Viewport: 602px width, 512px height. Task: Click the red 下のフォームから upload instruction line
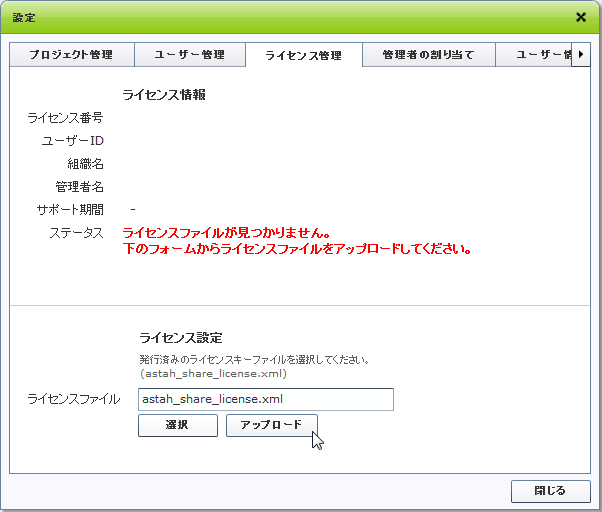(297, 249)
